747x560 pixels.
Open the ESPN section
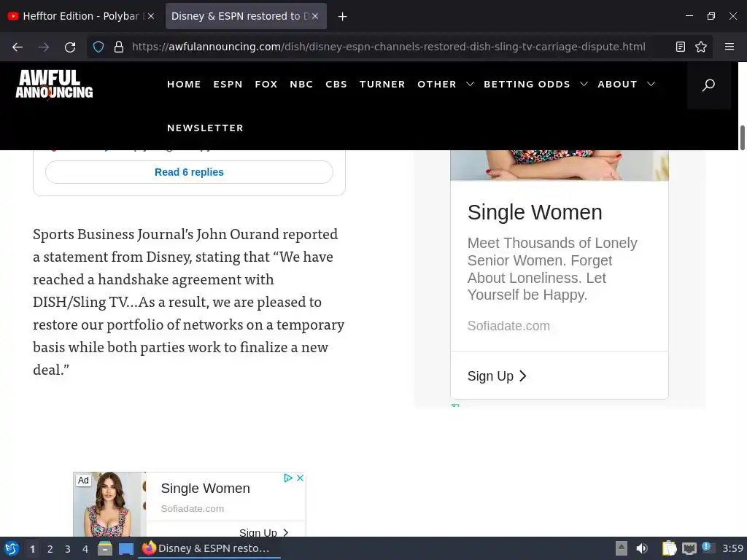(228, 85)
